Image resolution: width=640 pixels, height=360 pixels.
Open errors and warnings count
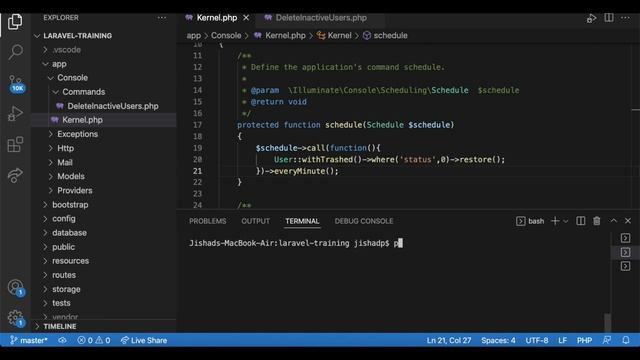coord(94,340)
